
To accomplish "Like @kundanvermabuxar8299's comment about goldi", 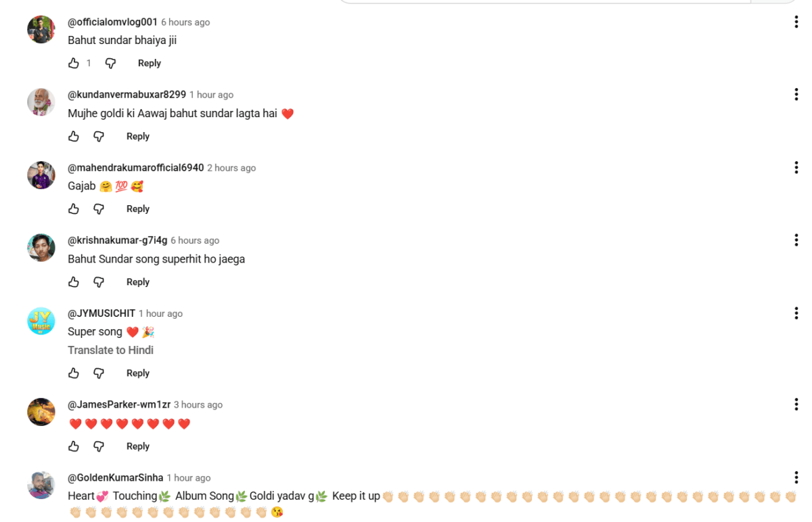I will 74,136.
